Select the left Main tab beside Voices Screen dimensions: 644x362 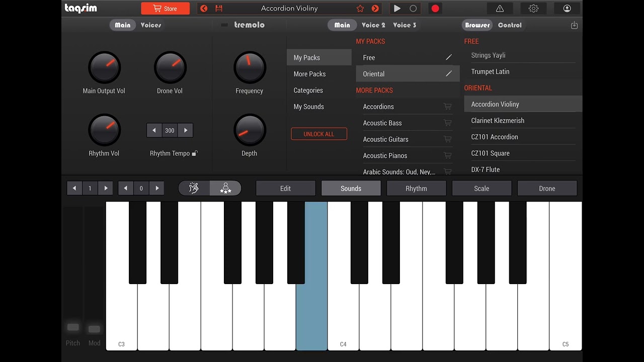pyautogui.click(x=123, y=25)
